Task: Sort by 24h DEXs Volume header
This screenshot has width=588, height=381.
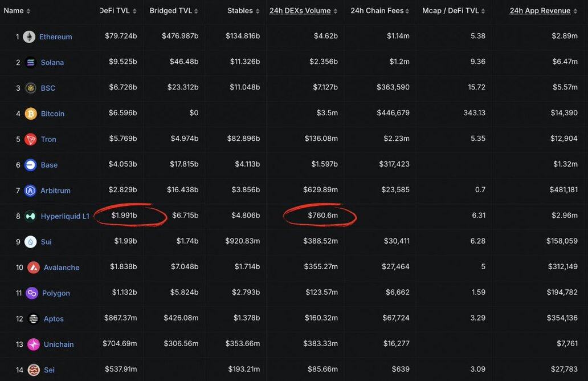Action: [x=302, y=11]
